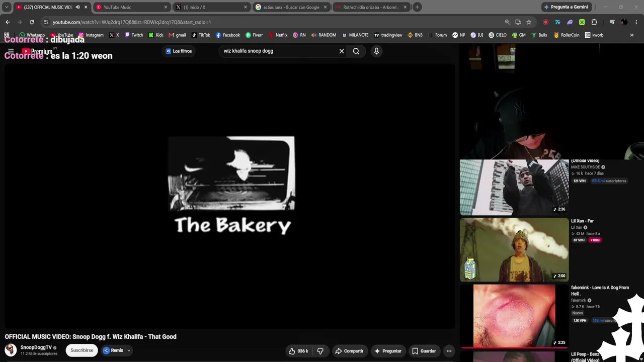Click the zoom magnifier icon in address bar

pyautogui.click(x=507, y=22)
